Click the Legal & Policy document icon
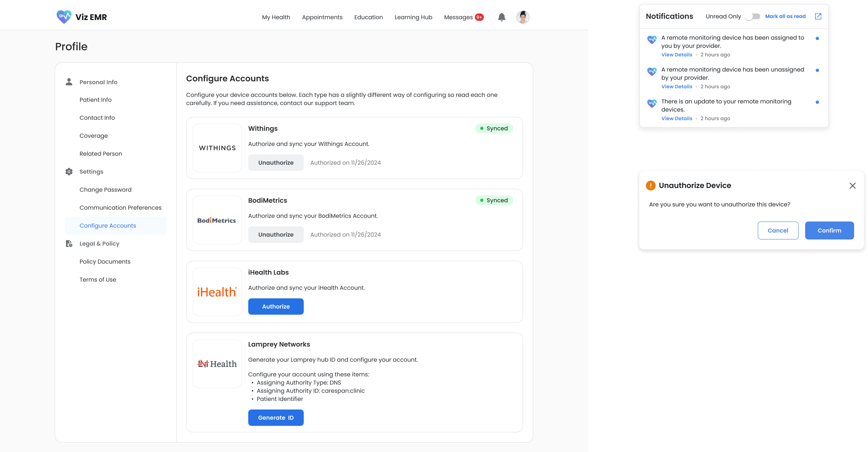This screenshot has height=452, width=868. point(69,244)
